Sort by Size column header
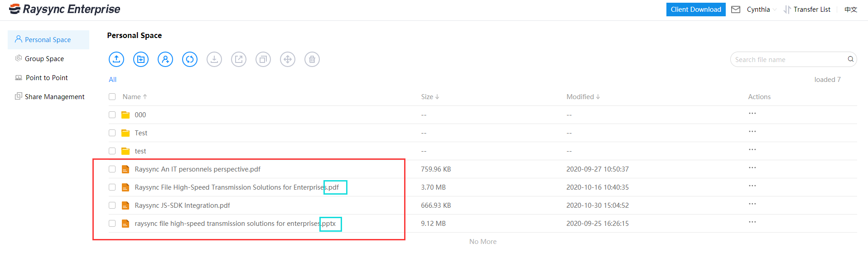Viewport: 868px width, 277px height. pyautogui.click(x=430, y=97)
